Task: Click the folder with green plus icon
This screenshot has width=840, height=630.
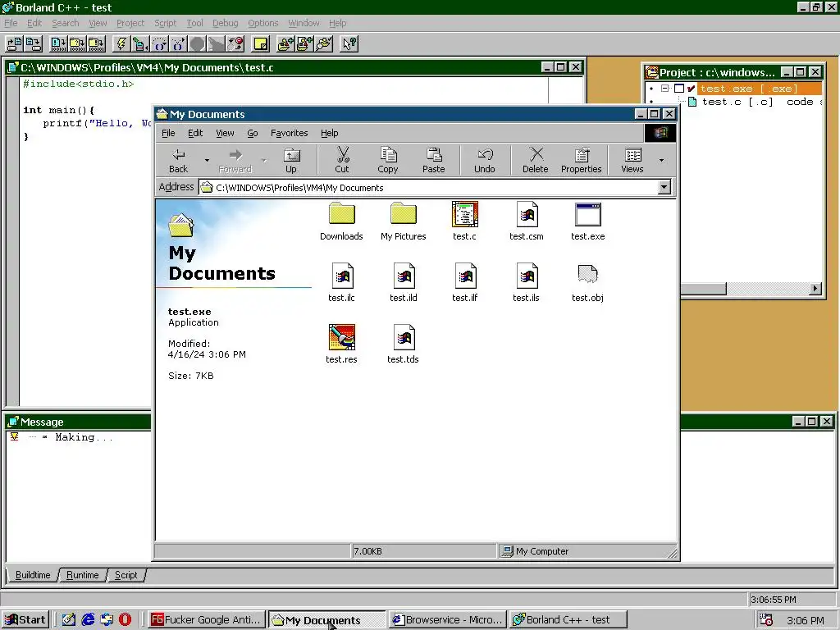Action: coord(285,43)
